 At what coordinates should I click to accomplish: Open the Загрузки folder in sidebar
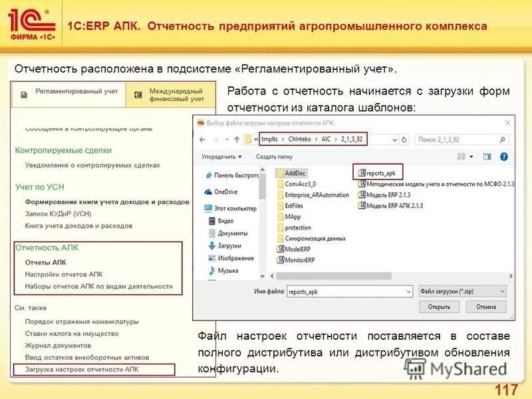pyautogui.click(x=225, y=245)
